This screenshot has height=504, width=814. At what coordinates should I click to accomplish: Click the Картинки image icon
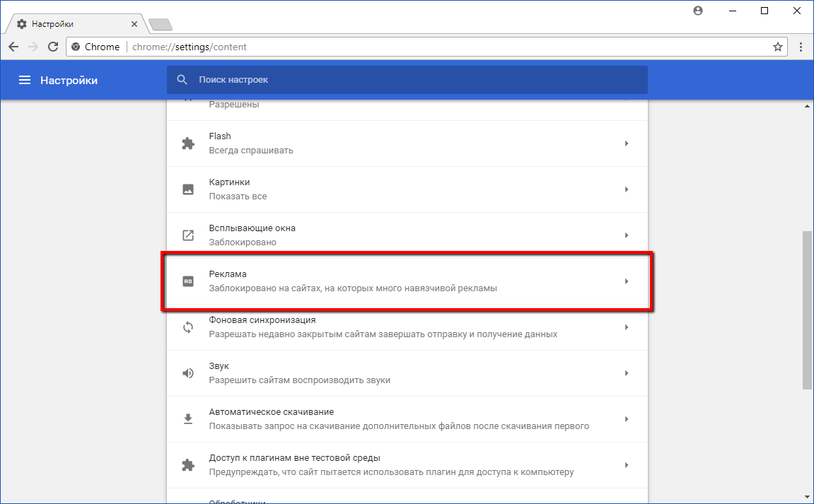(x=188, y=189)
